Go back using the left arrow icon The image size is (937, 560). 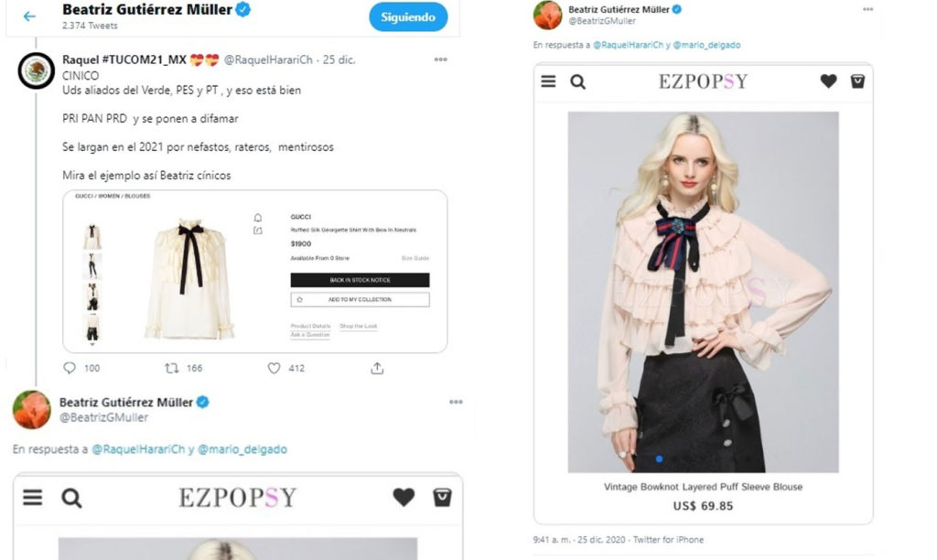point(28,16)
